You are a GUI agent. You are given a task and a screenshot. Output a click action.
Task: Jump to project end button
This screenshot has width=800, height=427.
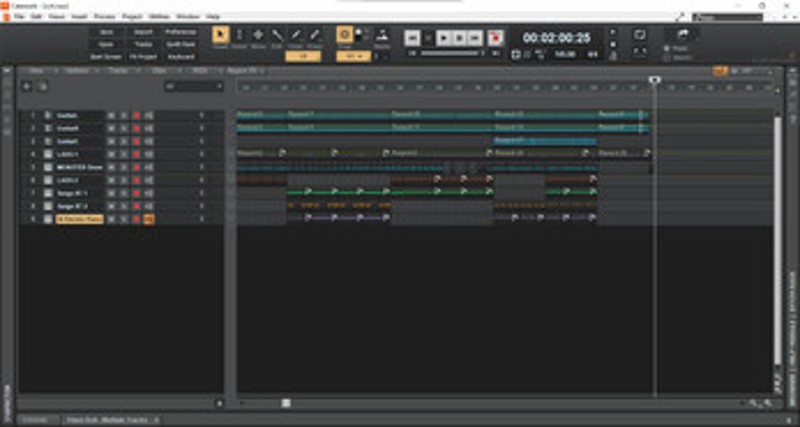(476, 38)
